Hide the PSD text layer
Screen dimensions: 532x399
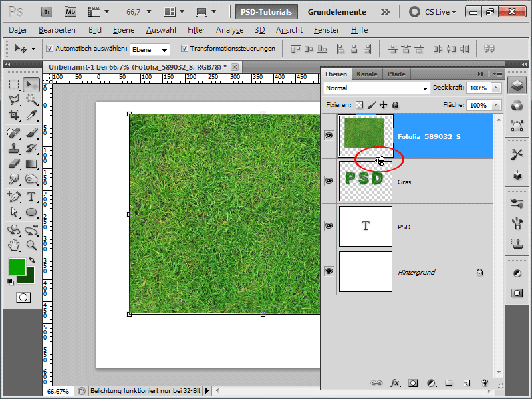tap(329, 226)
